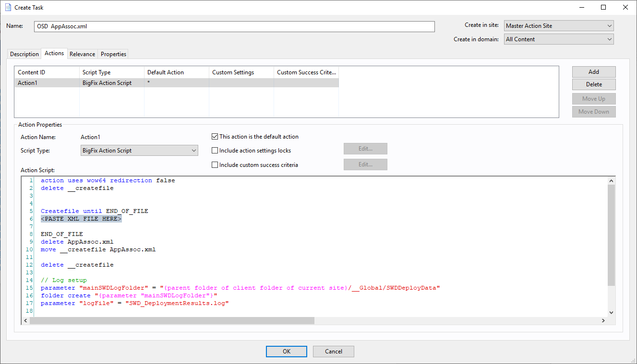The width and height of the screenshot is (637, 364).
Task: Click the standalone 'END_OF_FILE' line 8
Action: click(x=62, y=234)
